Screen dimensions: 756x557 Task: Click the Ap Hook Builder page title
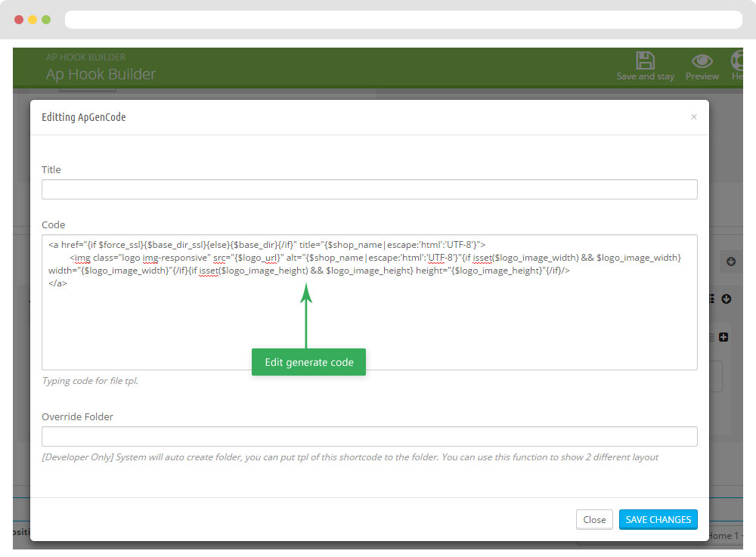click(x=101, y=74)
